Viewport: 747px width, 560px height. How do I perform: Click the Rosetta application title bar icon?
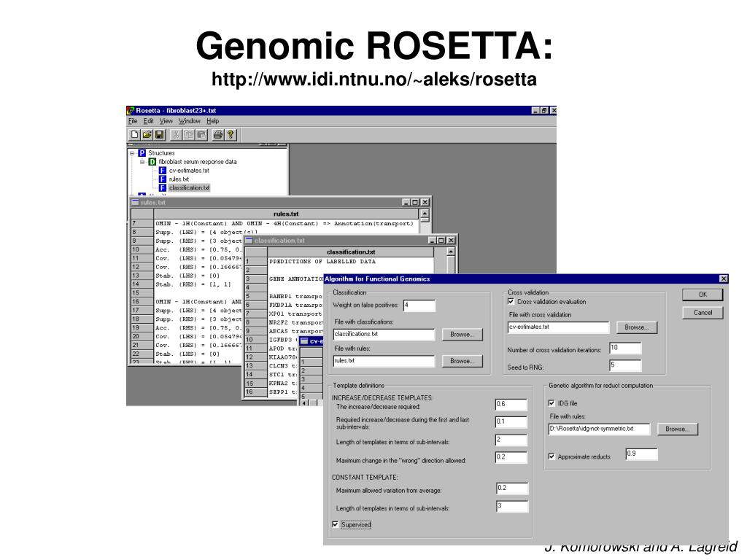click(131, 111)
